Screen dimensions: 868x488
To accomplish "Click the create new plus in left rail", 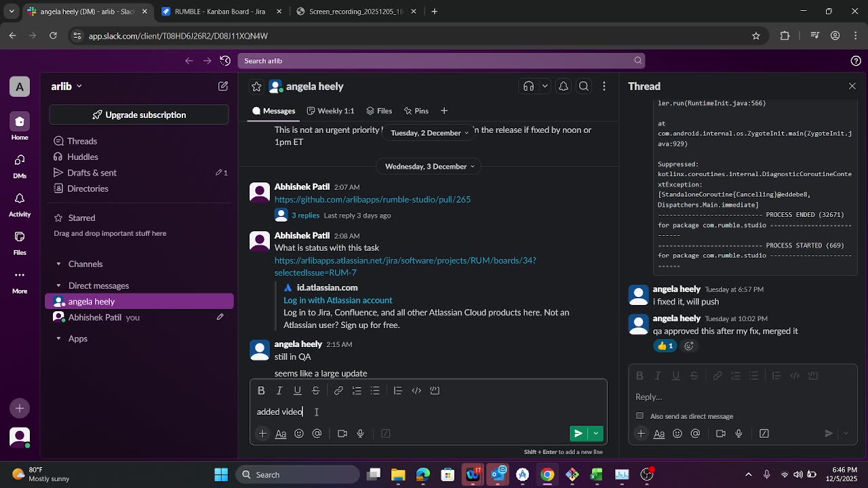I will pos(20,408).
